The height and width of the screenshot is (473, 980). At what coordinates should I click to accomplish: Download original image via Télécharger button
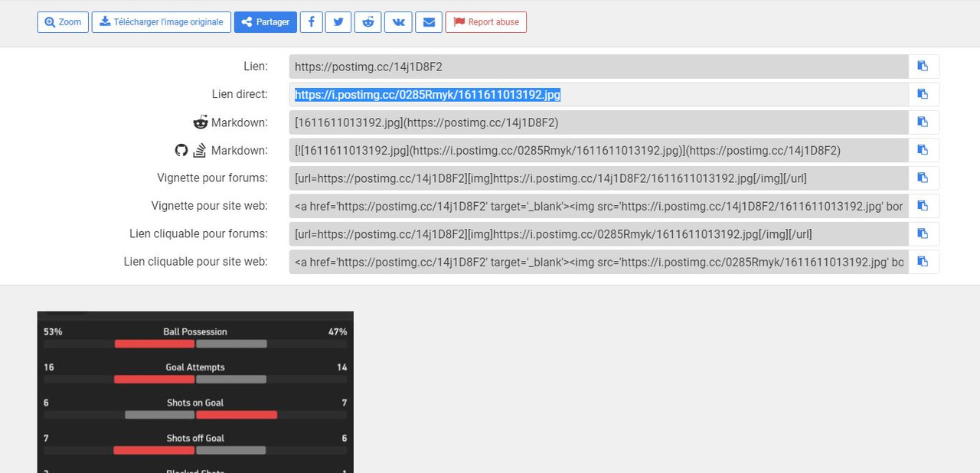tap(162, 22)
